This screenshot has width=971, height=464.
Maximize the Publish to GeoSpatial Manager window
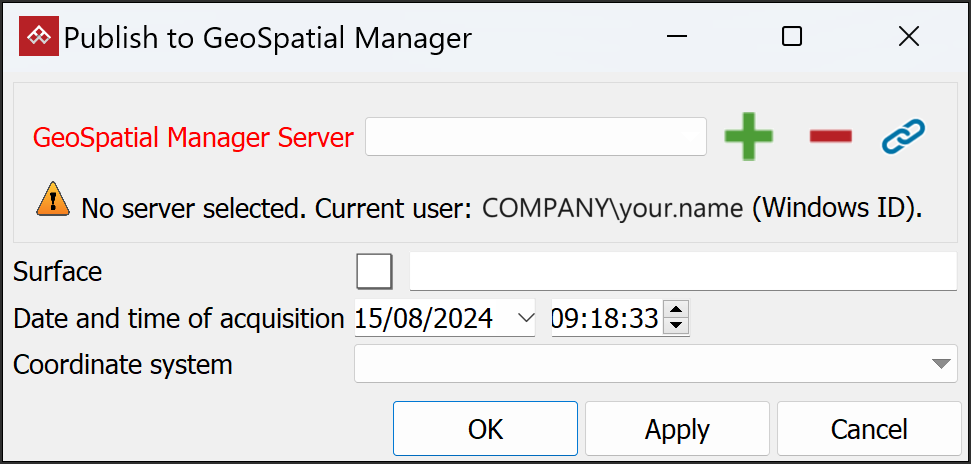(791, 37)
